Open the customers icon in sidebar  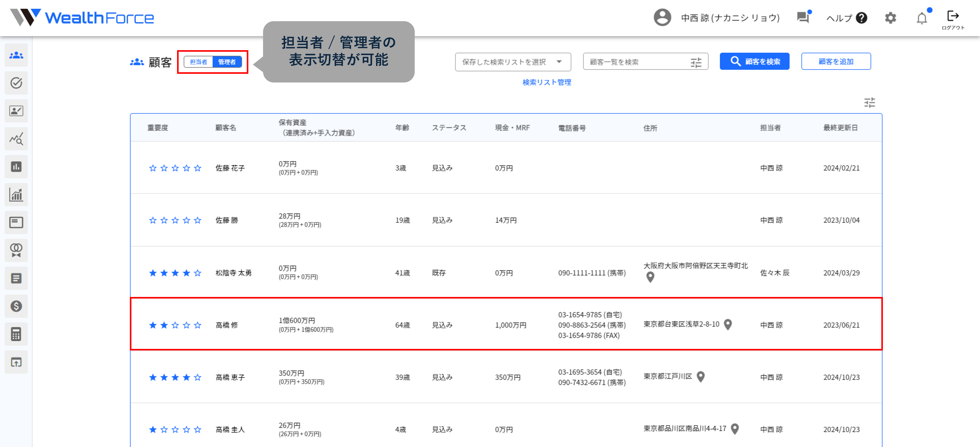[16, 56]
